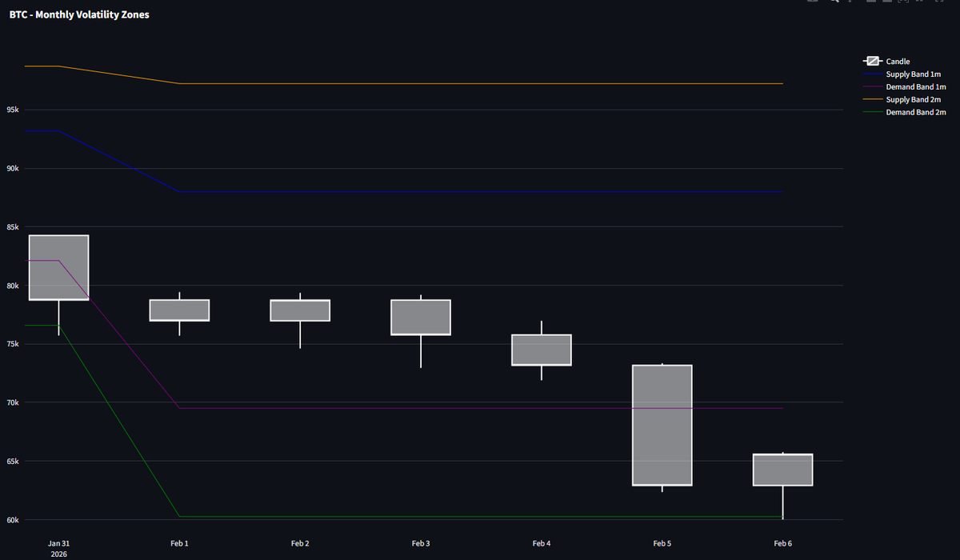Select the large Feb 5 candlestick
The width and height of the screenshot is (960, 560).
662,424
